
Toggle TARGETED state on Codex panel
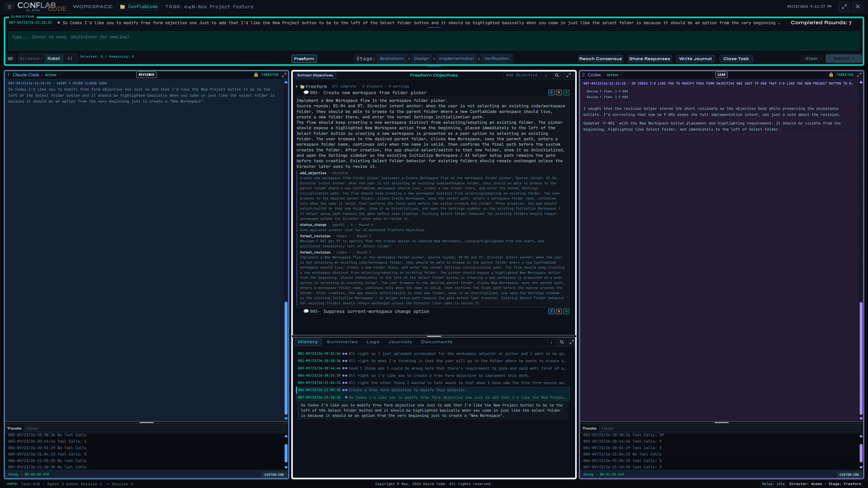(844, 75)
